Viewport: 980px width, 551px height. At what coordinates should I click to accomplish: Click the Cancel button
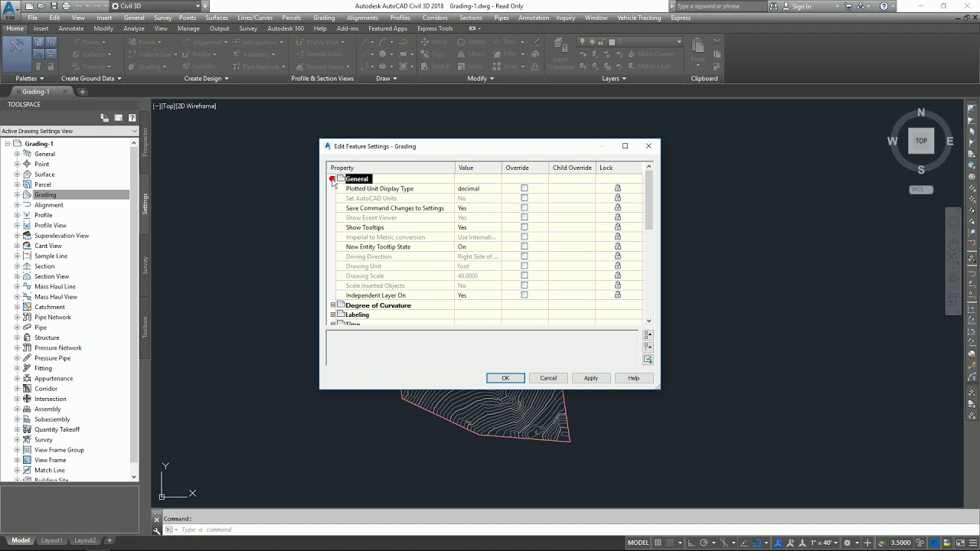coord(548,378)
